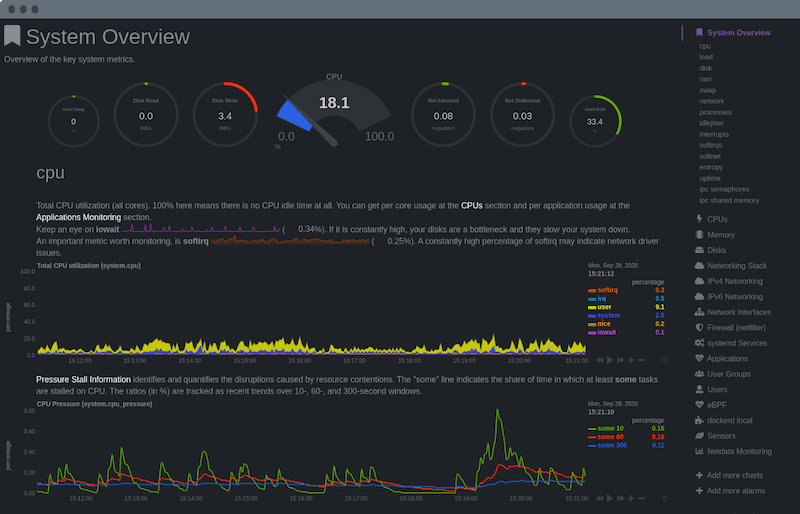The height and width of the screenshot is (514, 800).
Task: Click the Memory icon in sidebar
Action: coord(699,234)
